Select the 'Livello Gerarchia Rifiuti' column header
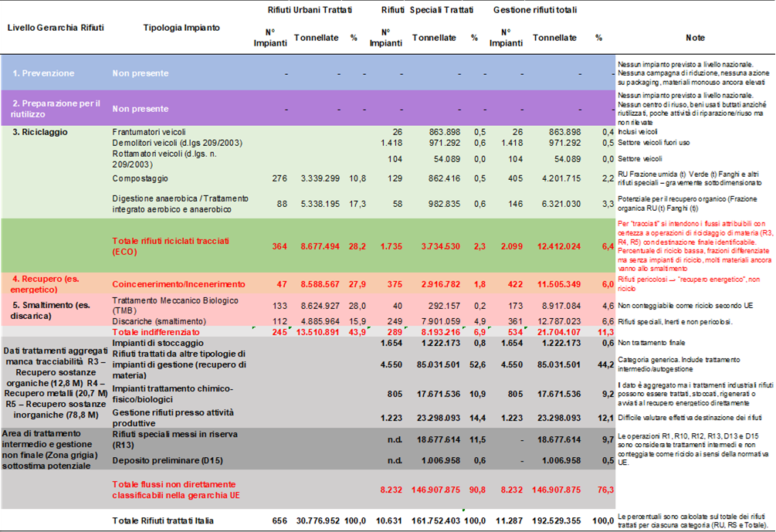 pyautogui.click(x=55, y=27)
